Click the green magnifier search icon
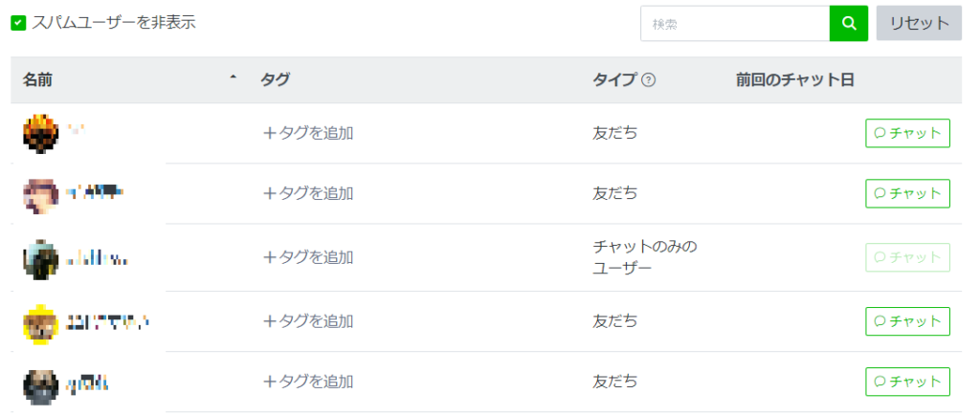Image resolution: width=980 pixels, height=416 pixels. (848, 24)
